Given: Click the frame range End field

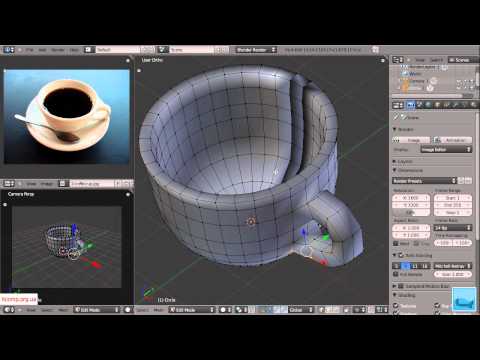Looking at the screenshot, I should tap(453, 205).
